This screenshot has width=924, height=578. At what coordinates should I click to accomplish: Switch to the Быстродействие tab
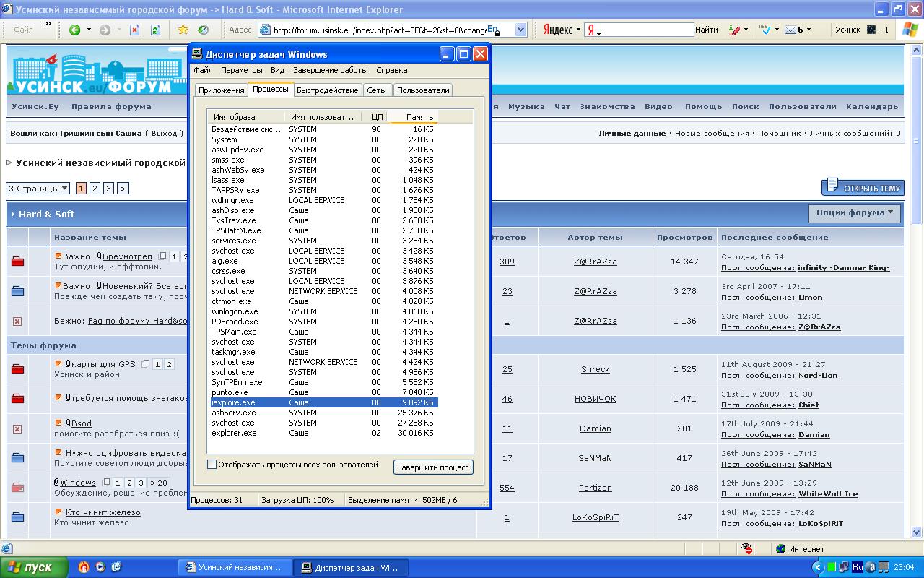(x=327, y=90)
